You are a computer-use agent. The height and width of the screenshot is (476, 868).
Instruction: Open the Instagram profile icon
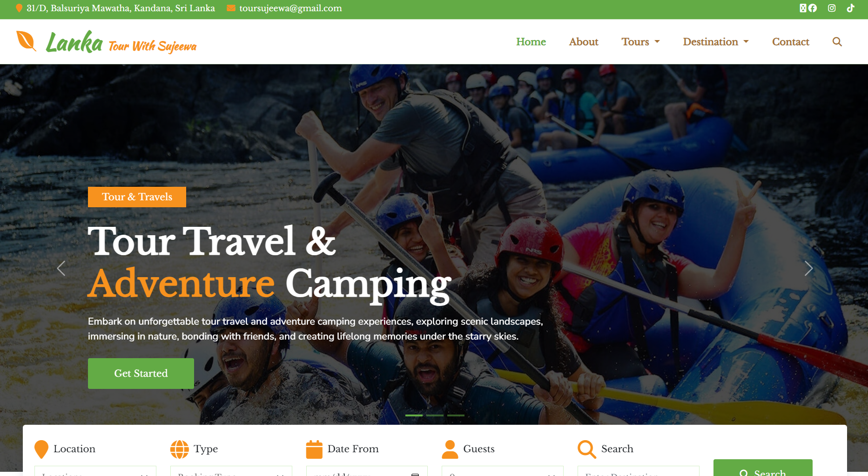pyautogui.click(x=832, y=8)
